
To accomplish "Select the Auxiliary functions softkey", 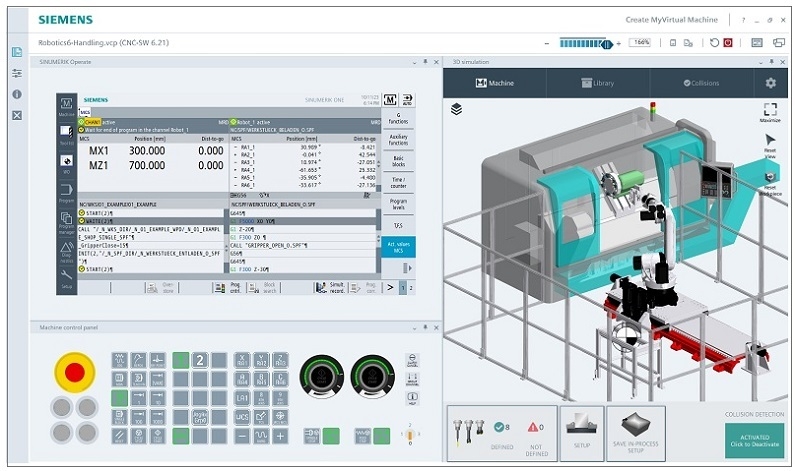I will 399,139.
